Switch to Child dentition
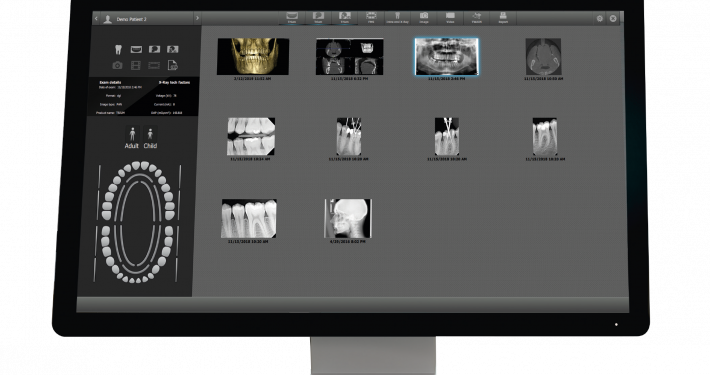Image resolution: width=710 pixels, height=375 pixels. tap(150, 138)
